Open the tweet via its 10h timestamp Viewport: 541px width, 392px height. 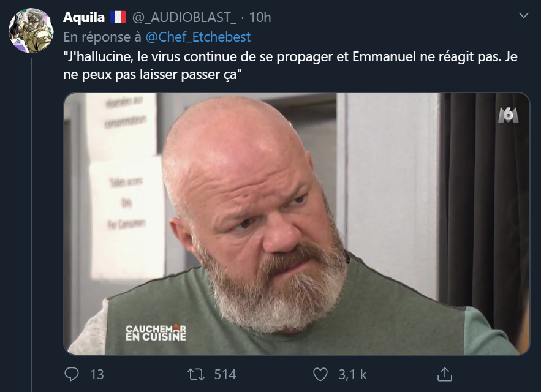[x=260, y=17]
